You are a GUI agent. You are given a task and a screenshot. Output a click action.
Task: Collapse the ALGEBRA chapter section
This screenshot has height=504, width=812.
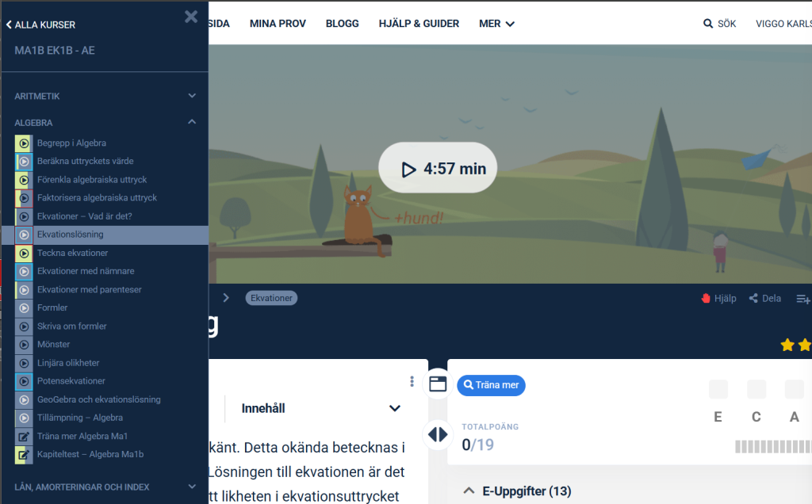(191, 123)
